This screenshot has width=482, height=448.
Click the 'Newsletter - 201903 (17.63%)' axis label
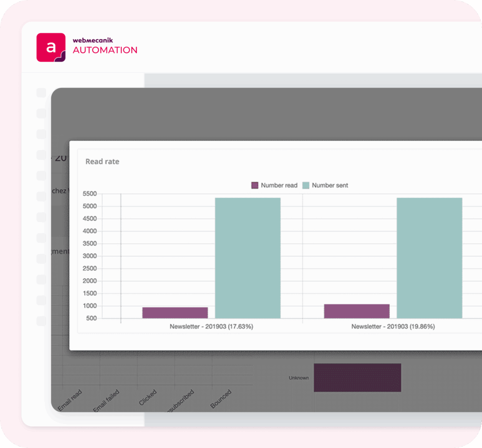(211, 326)
